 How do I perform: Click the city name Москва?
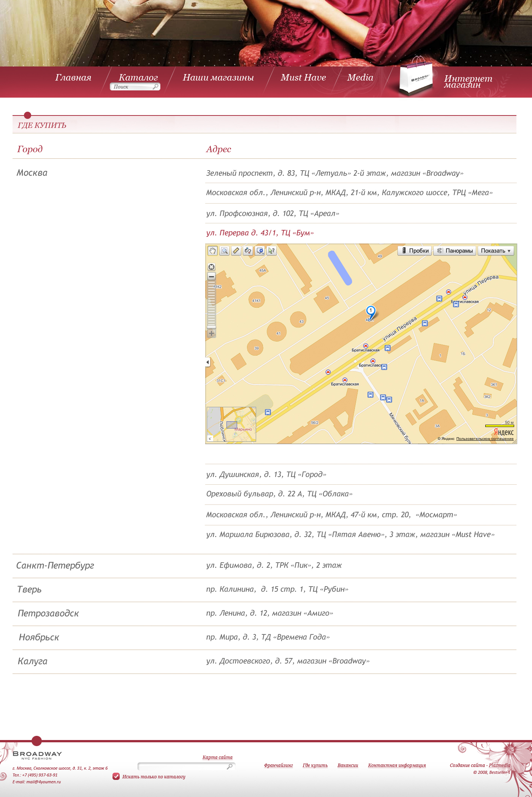coord(32,173)
